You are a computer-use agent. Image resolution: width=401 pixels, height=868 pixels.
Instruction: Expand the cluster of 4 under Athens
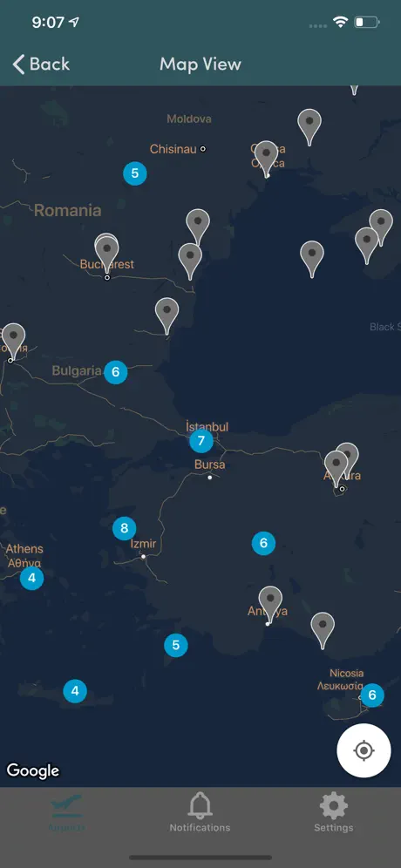point(31,578)
